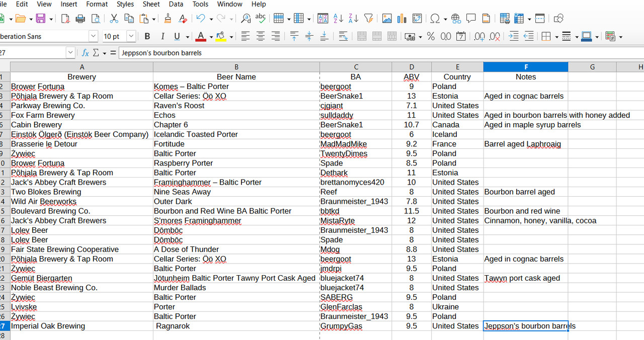Apply the blue border color
The height and width of the screenshot is (340, 644).
click(586, 36)
